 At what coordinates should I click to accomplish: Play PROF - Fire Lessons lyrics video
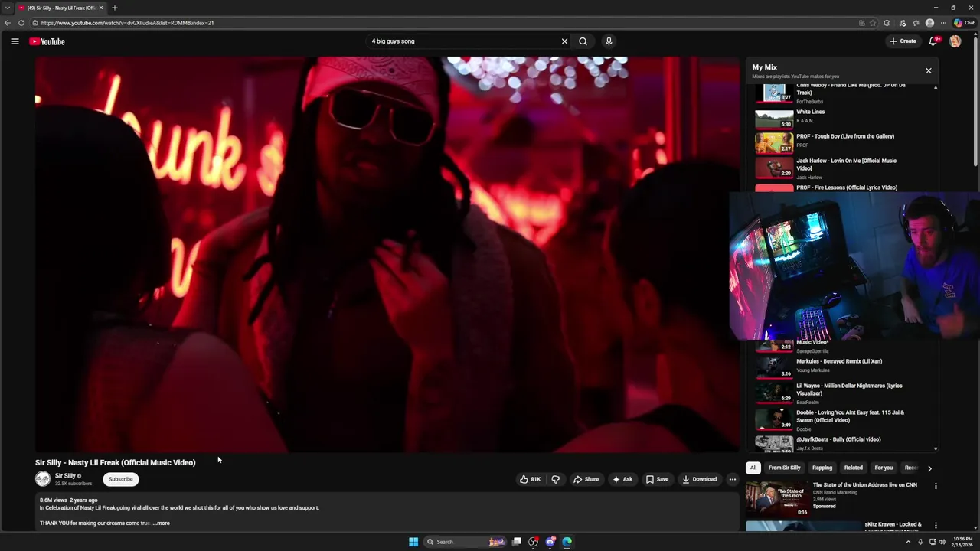pos(842,187)
